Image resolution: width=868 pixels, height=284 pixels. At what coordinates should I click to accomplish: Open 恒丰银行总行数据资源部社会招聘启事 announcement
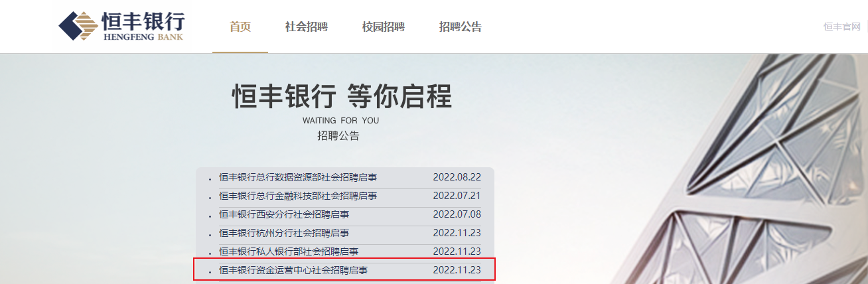click(x=298, y=177)
